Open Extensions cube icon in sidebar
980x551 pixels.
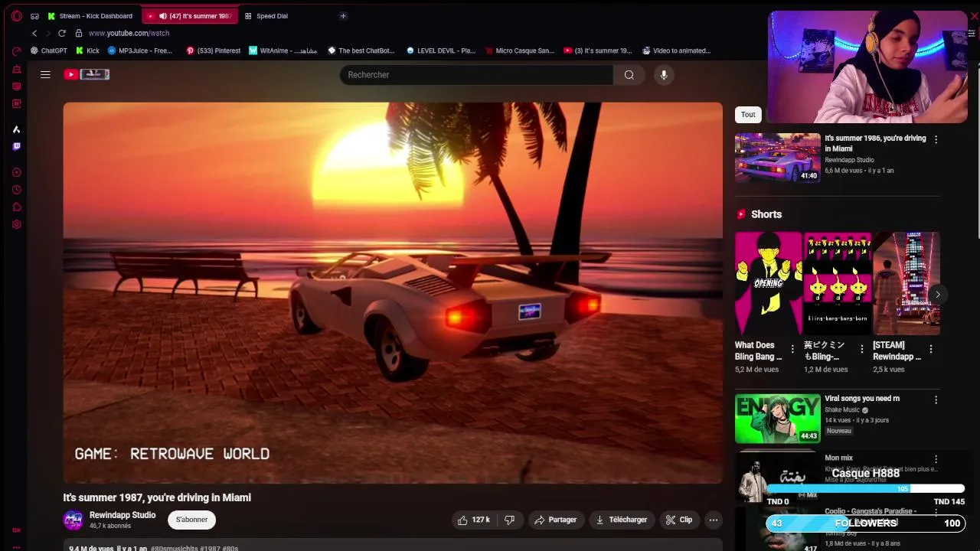click(17, 207)
